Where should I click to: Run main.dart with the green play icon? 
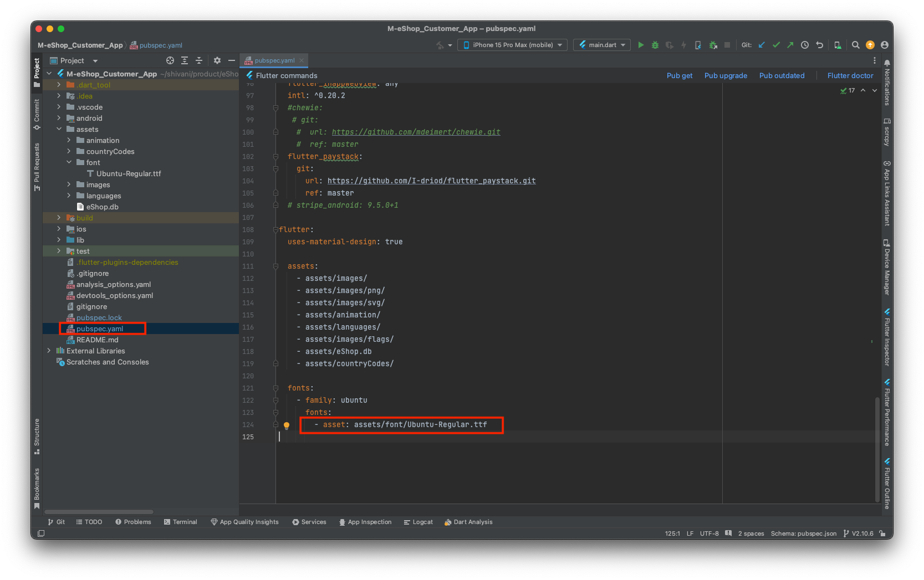pyautogui.click(x=641, y=45)
